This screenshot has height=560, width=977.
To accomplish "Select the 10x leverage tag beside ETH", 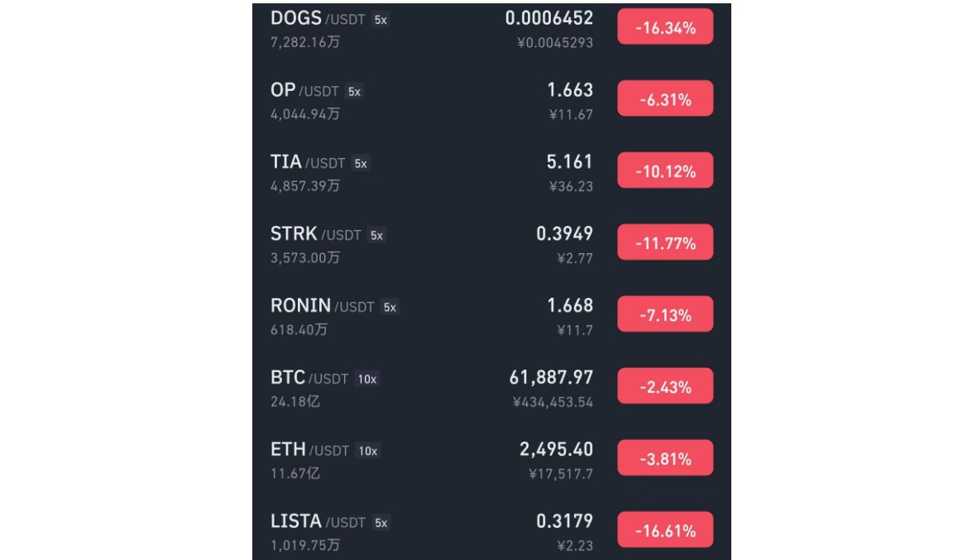I will point(367,451).
